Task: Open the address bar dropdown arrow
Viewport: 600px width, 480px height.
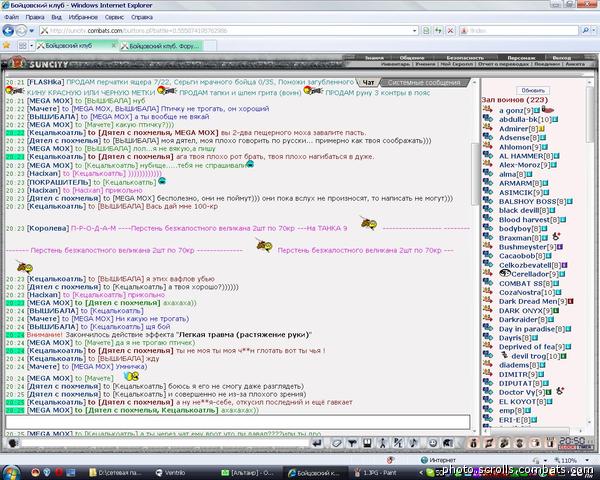Action: 414,31
